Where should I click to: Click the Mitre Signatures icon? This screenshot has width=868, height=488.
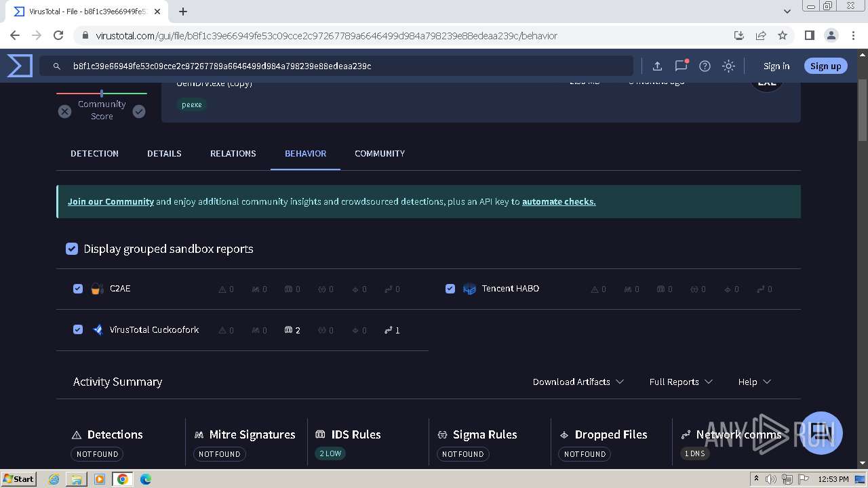[199, 435]
